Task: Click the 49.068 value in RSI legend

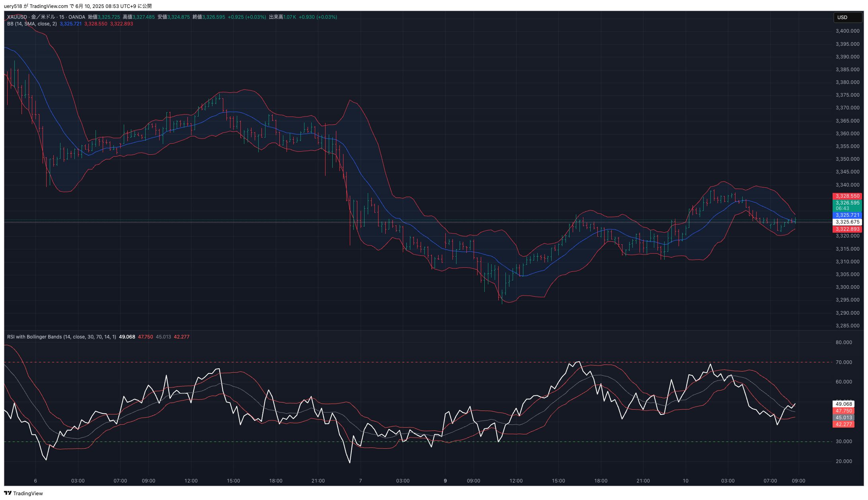Action: pyautogui.click(x=127, y=337)
